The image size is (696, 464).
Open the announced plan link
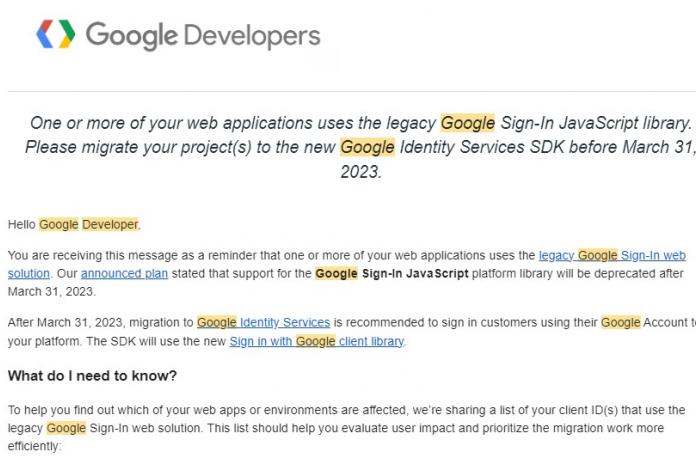coord(124,274)
